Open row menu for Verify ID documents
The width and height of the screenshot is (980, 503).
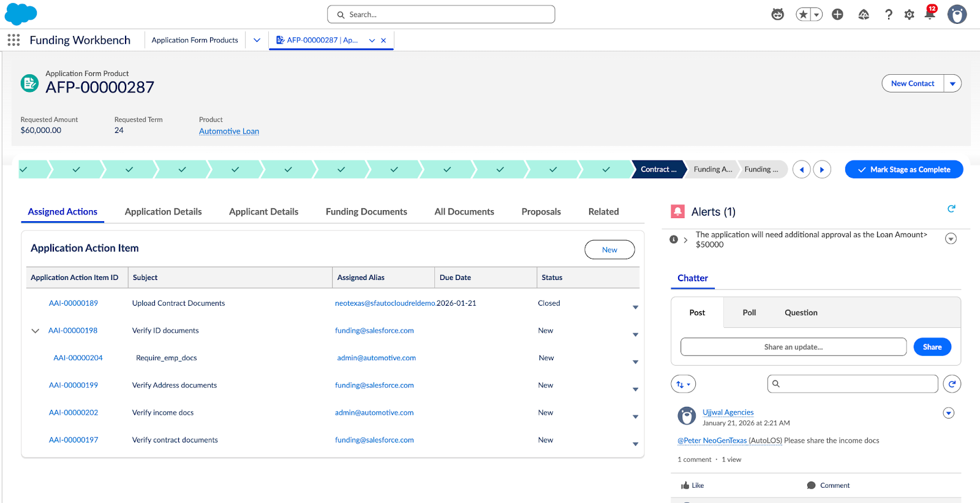(x=635, y=335)
